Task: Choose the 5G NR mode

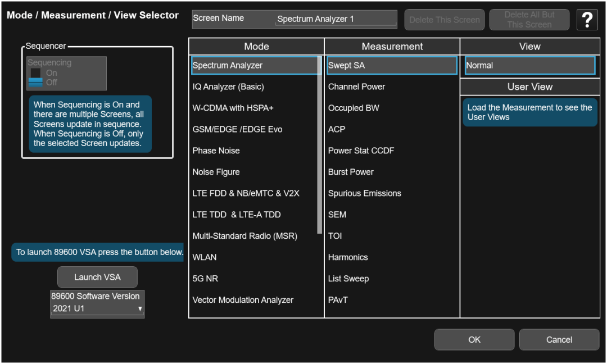Action: point(206,279)
